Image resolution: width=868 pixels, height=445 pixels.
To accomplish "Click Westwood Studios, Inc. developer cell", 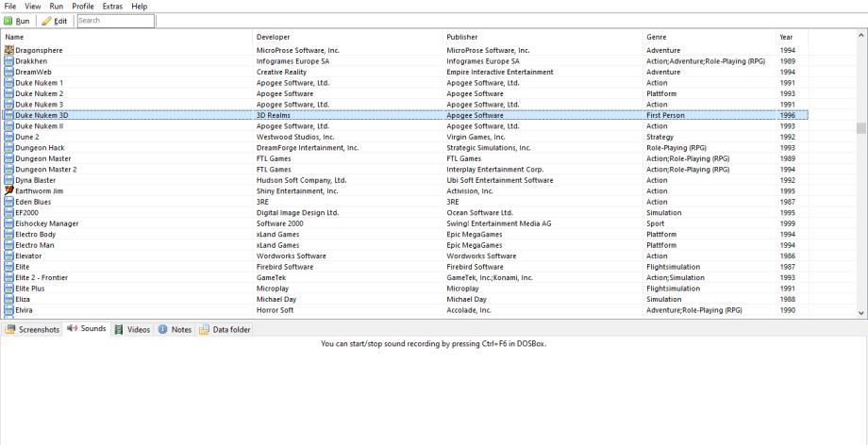I will point(295,137).
